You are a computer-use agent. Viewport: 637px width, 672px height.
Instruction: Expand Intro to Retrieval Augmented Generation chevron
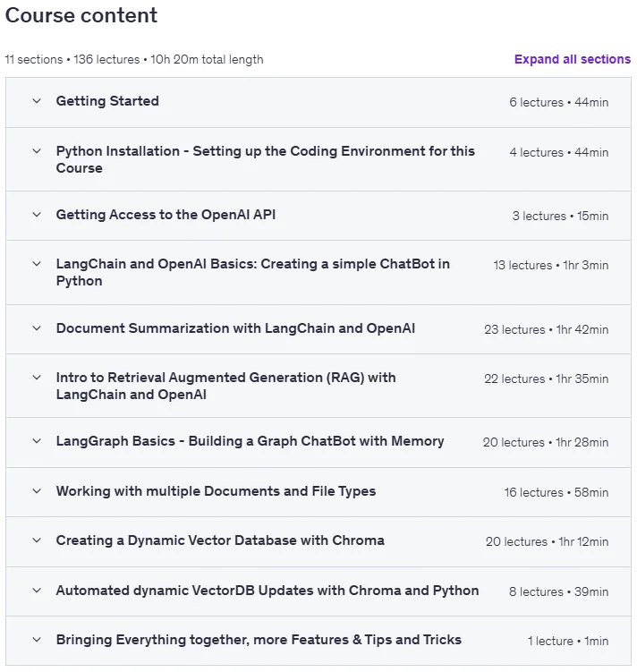click(37, 378)
